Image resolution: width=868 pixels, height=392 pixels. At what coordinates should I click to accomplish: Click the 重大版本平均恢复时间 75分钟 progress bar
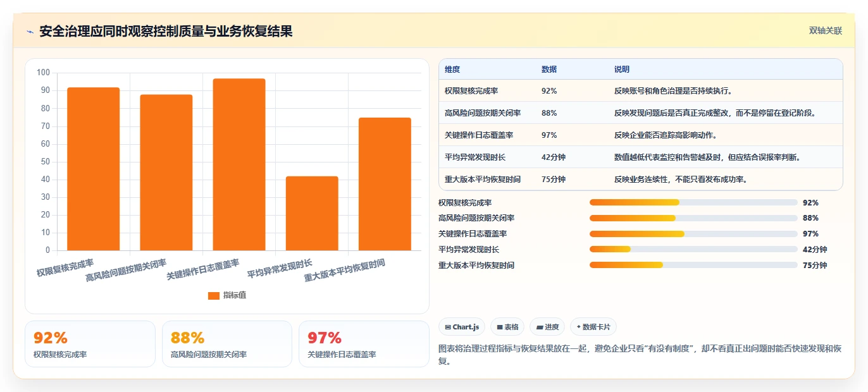point(693,265)
